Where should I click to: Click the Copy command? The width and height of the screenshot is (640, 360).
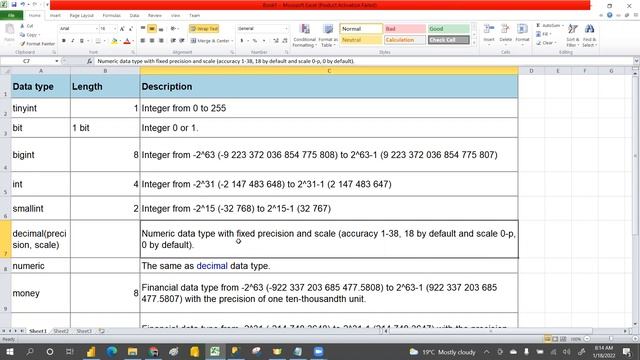pyautogui.click(x=29, y=35)
